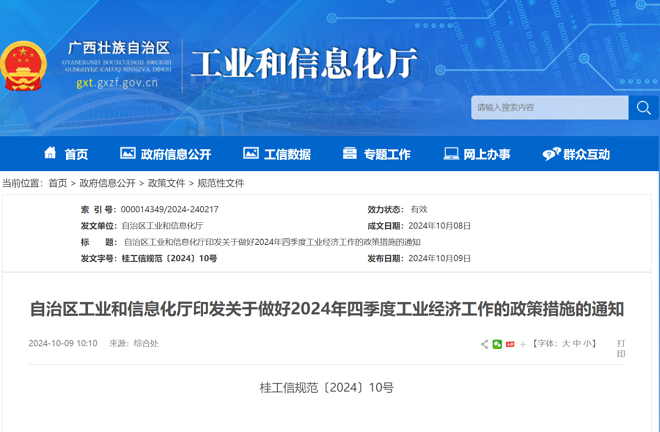Viewport: 660px width, 432px height.
Task: Open 规范性文件 breadcrumb link
Action: pyautogui.click(x=221, y=183)
